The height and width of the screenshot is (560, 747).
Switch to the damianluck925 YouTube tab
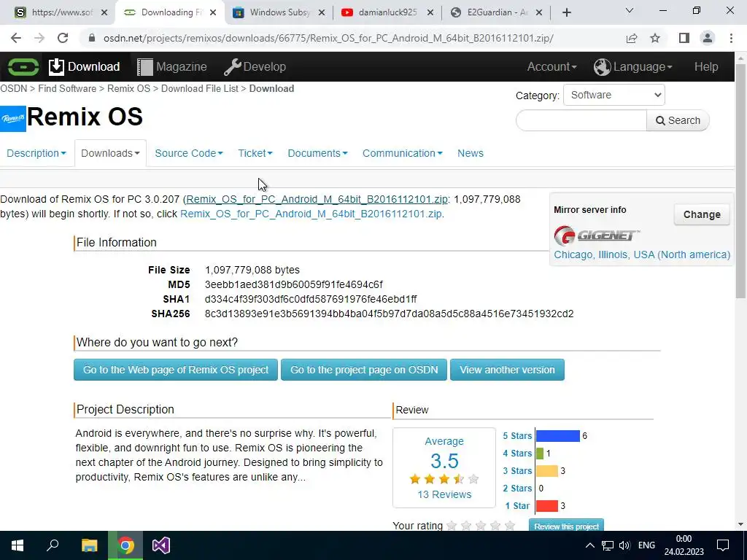point(388,13)
